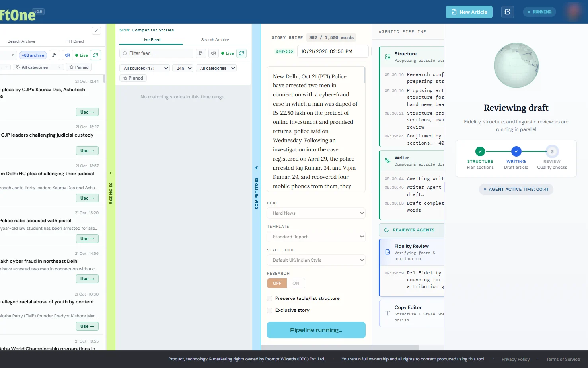Clear the agencies filter with the X icon

coord(13,55)
